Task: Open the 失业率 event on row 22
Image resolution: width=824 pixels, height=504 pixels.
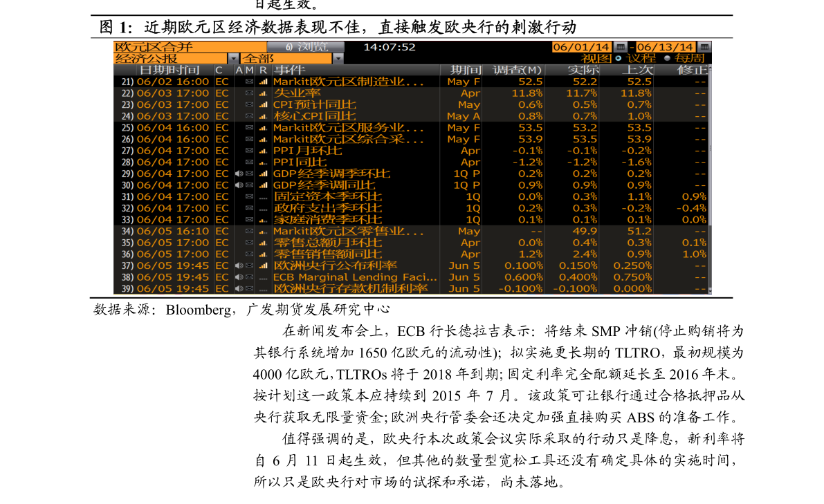Action: click(x=297, y=93)
